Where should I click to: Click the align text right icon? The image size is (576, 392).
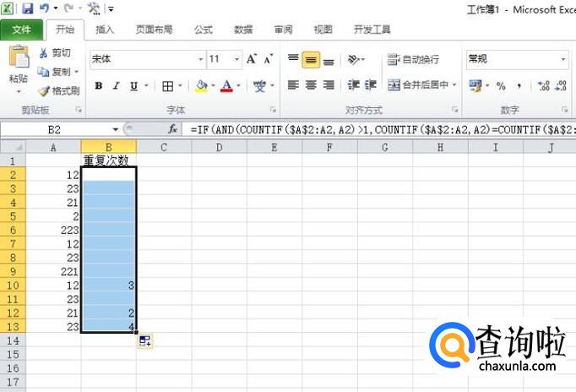coord(329,85)
